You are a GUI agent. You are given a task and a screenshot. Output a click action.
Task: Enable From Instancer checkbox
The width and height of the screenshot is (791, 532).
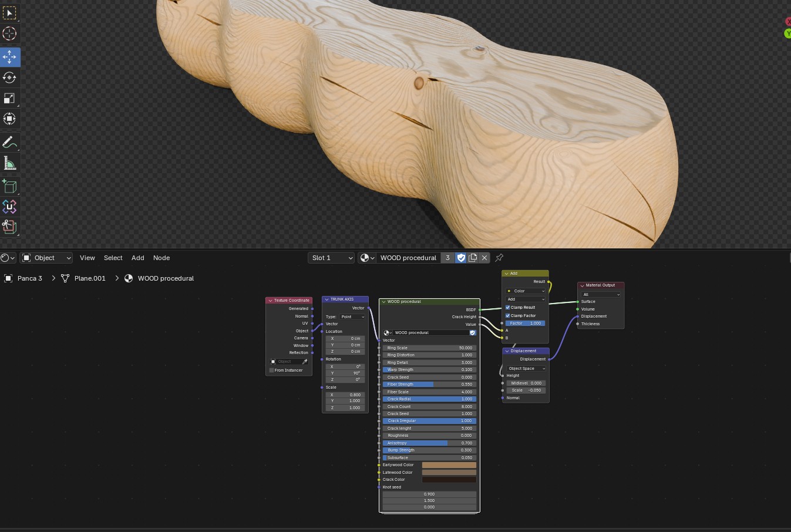pos(271,371)
